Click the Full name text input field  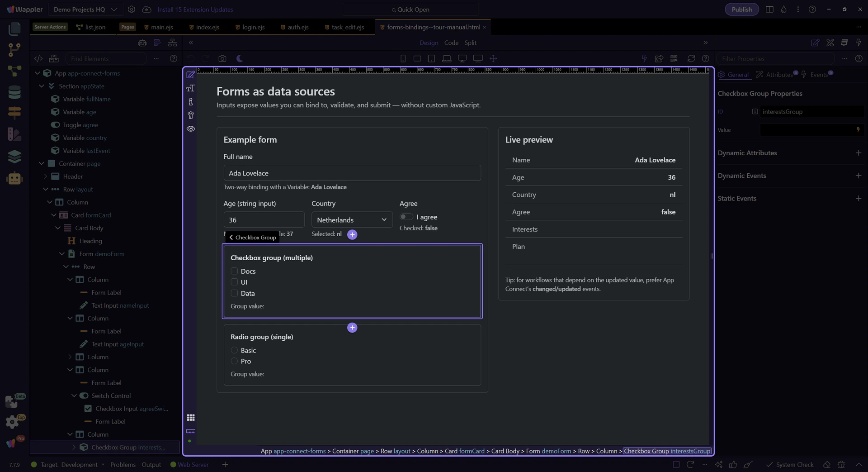point(352,173)
